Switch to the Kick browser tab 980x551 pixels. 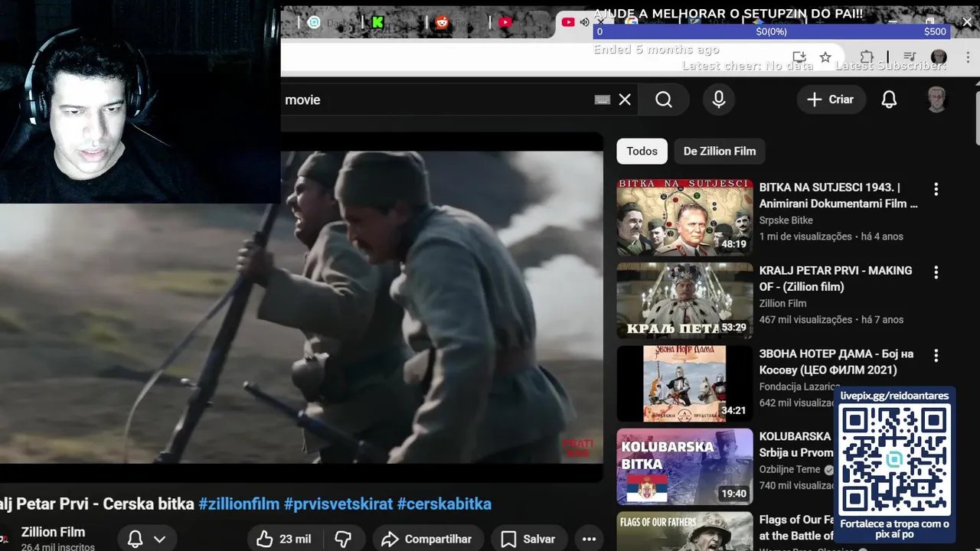[x=377, y=22]
